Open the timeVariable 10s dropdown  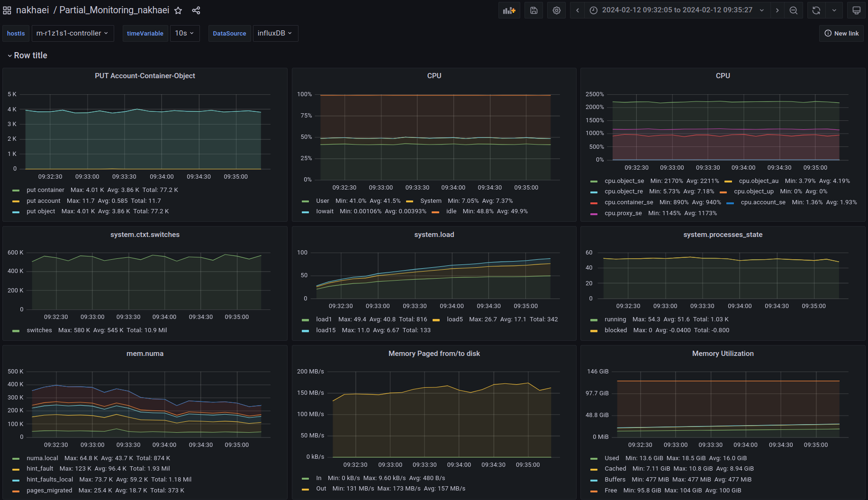[184, 33]
